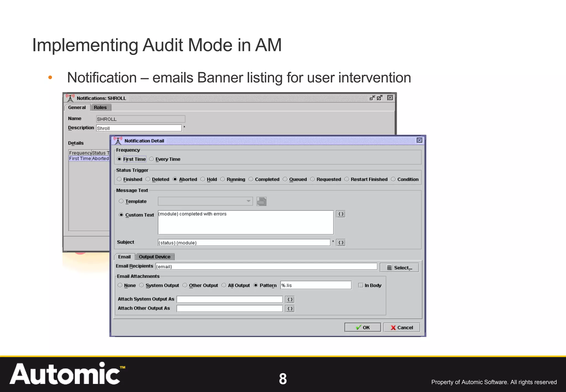Viewport: 566px width, 392px height.
Task: Toggle the In Body checkbox
Action: click(361, 285)
